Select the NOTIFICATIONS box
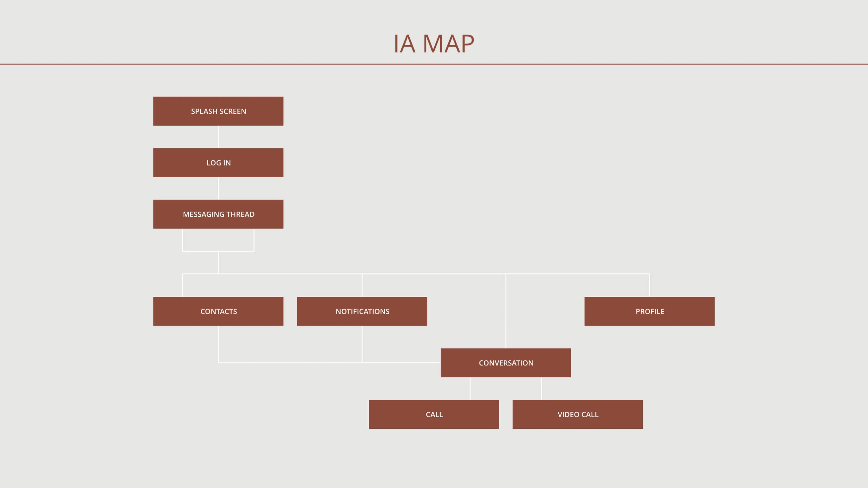The image size is (868, 488). [x=362, y=311]
